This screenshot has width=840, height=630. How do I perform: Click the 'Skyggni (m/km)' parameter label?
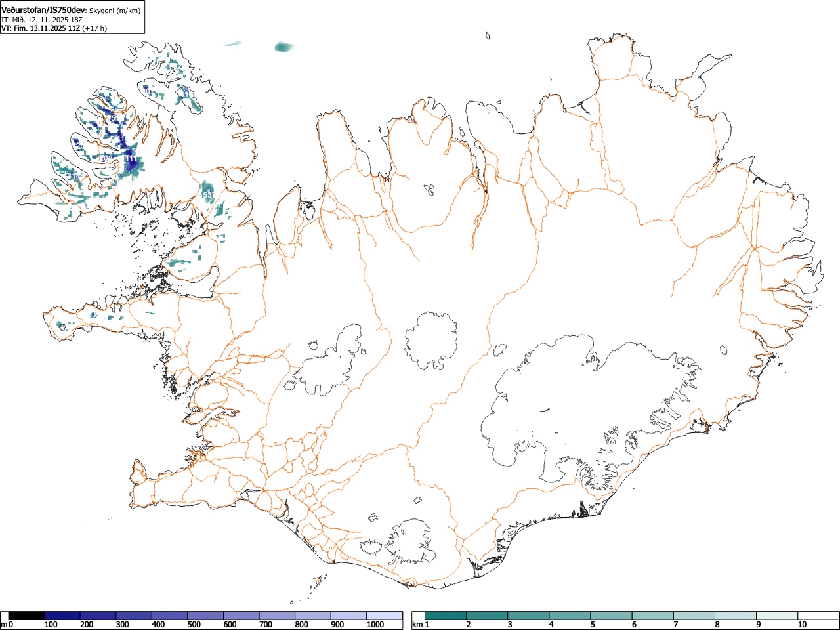click(114, 10)
